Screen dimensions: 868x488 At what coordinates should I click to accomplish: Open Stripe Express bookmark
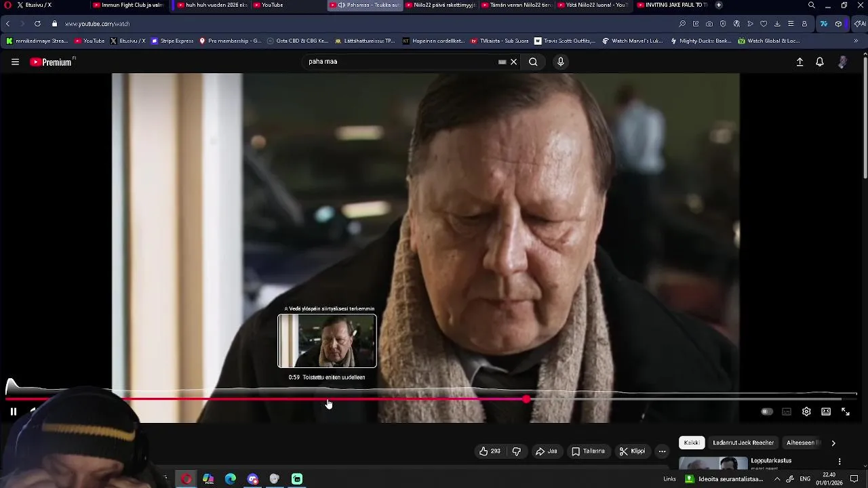(x=172, y=41)
